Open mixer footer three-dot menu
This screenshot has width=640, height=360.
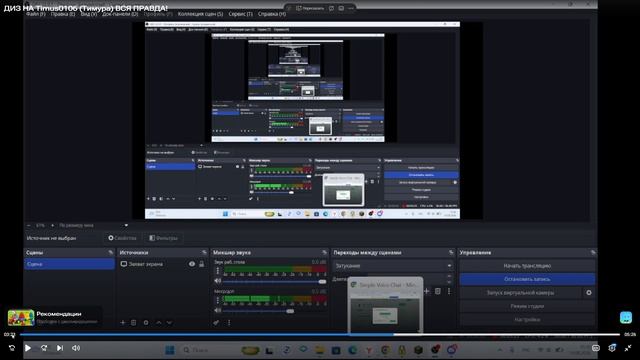click(229, 322)
